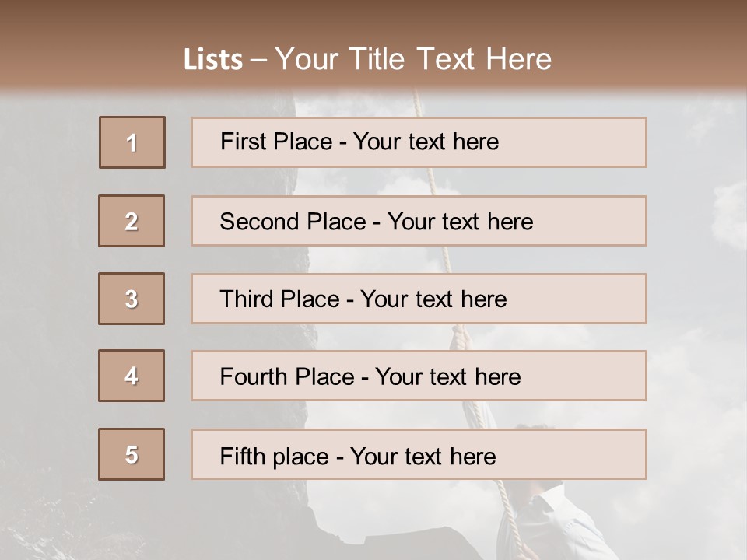Click the brown title header band
This screenshot has width=747, height=560.
(373, 45)
